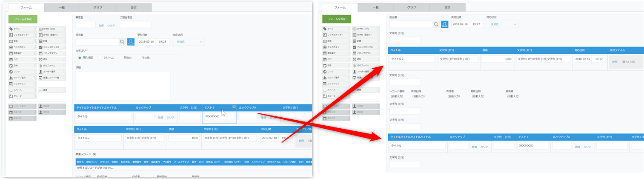The width and height of the screenshot is (644, 179).
Task: Pick 文字列 (複数行) field in left panel palette
Action: pyautogui.click(x=52, y=35)
